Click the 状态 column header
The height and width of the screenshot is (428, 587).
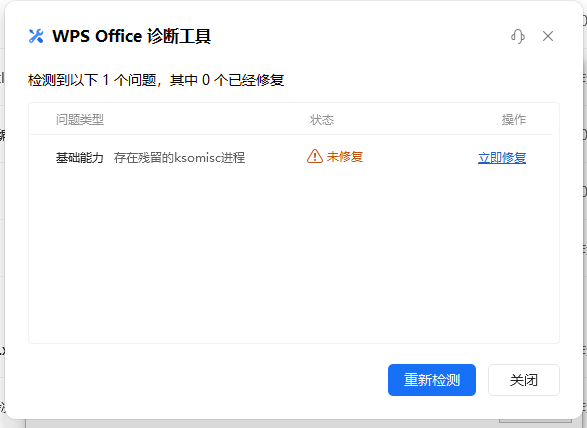[322, 120]
